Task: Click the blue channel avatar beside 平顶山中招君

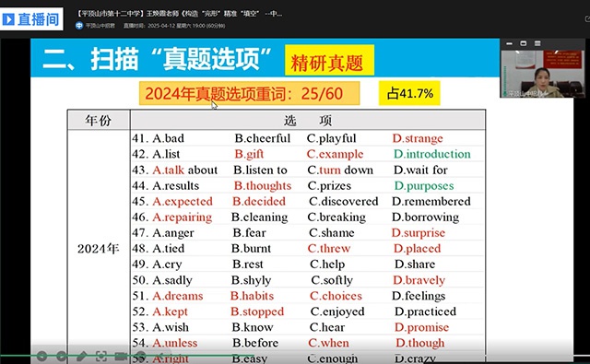Action: [79, 26]
